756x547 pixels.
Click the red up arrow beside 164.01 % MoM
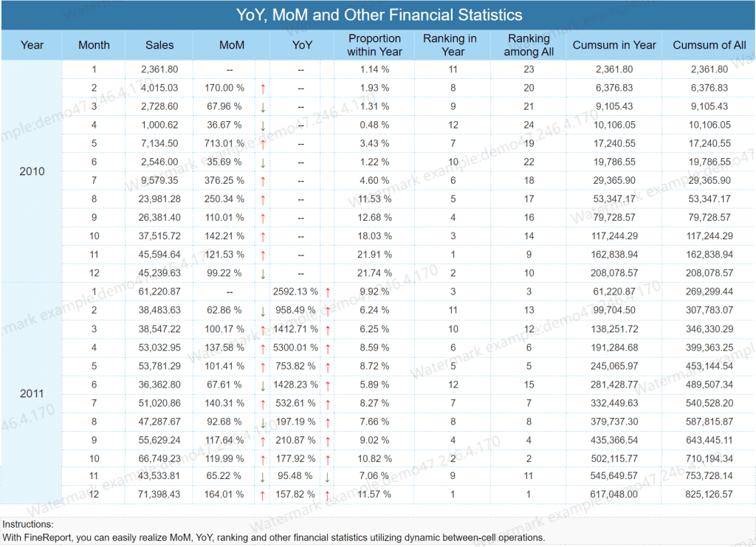coord(262,495)
